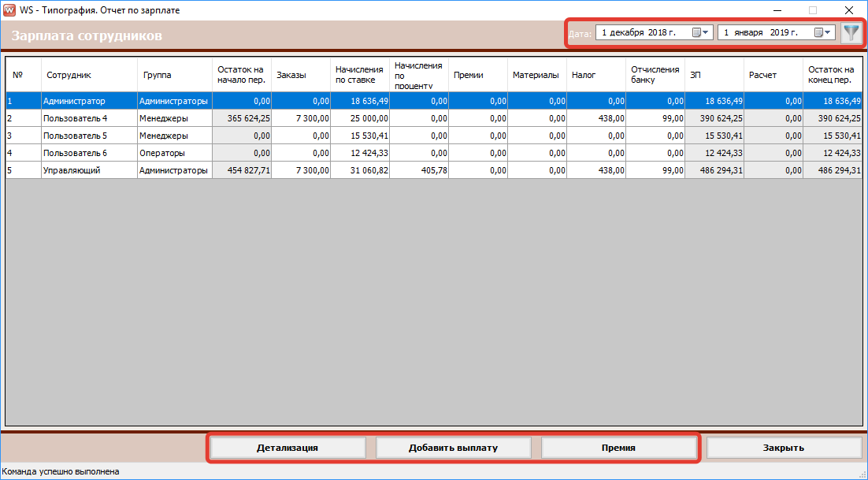Viewport: 868px width, 480px height.
Task: Apply the date filter funnel icon
Action: (x=851, y=33)
